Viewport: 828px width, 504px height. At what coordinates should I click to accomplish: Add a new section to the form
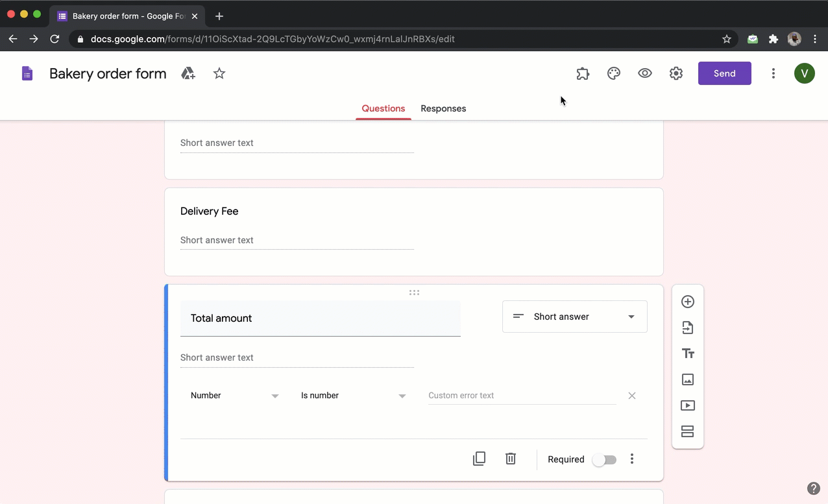tap(687, 431)
